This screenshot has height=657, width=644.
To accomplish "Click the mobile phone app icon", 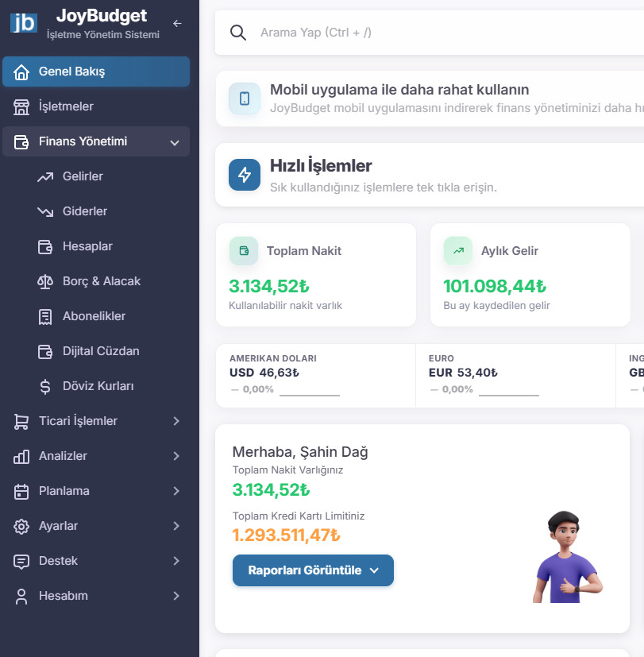I will click(x=245, y=99).
